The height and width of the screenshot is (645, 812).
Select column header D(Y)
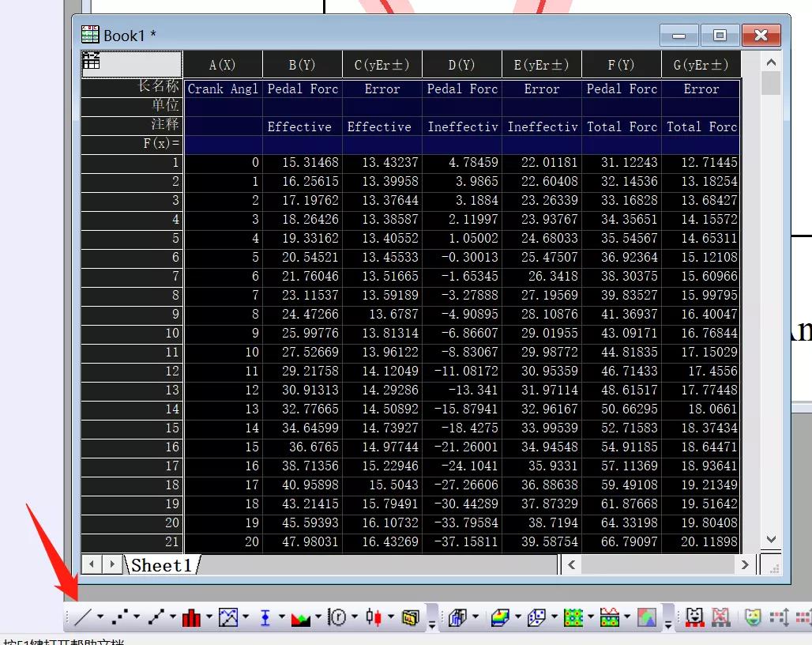click(462, 65)
